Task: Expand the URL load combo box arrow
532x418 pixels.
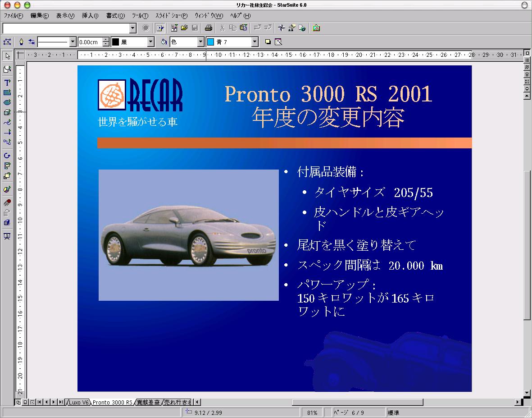Action: point(133,28)
